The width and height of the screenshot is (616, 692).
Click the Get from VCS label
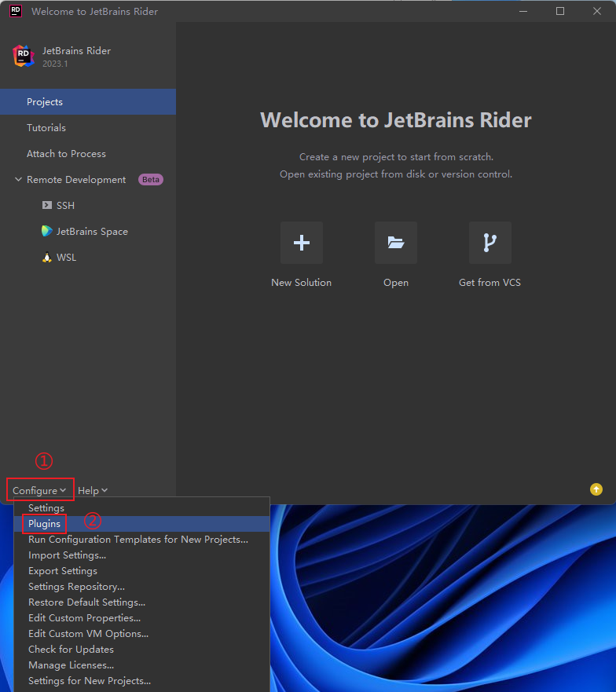[489, 283]
